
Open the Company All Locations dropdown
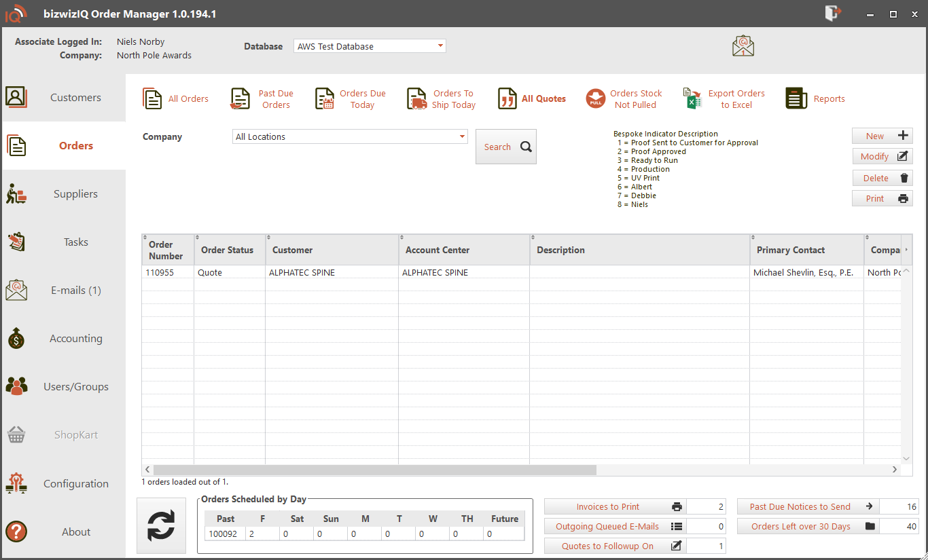pyautogui.click(x=463, y=136)
